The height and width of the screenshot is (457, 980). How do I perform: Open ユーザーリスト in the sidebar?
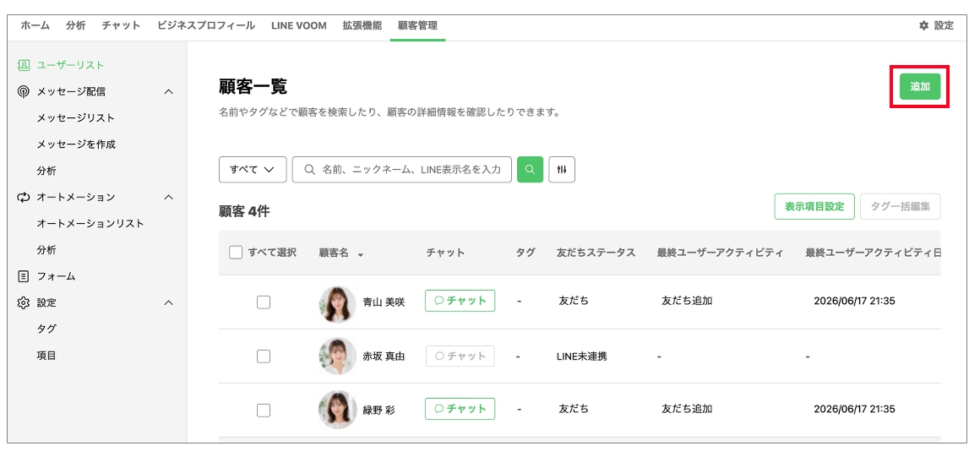click(x=70, y=65)
